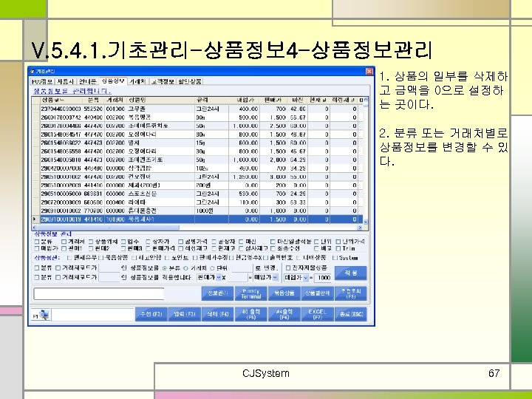
Task: Click the 정보관리 button
Action: coord(217,293)
